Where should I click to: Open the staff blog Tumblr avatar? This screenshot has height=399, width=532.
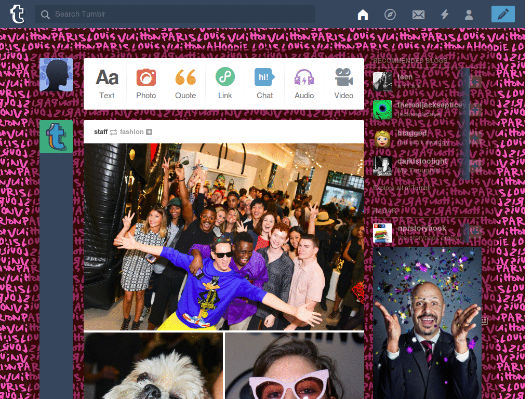coord(56,137)
